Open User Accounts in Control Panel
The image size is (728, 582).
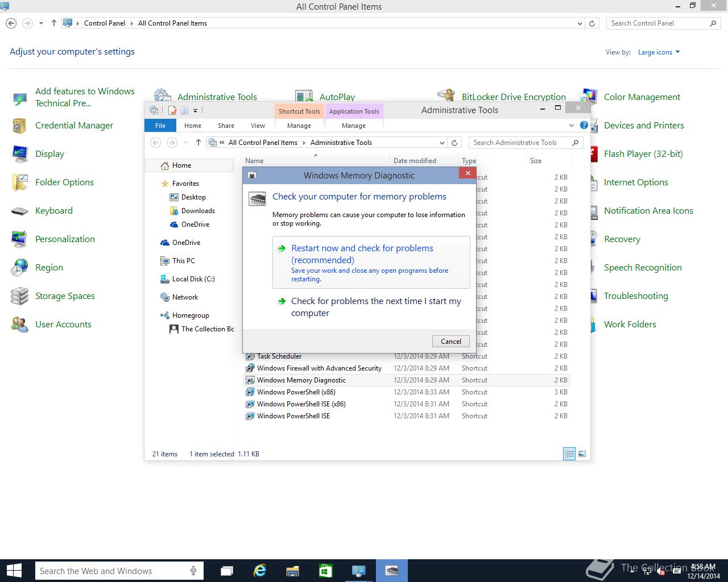click(63, 325)
